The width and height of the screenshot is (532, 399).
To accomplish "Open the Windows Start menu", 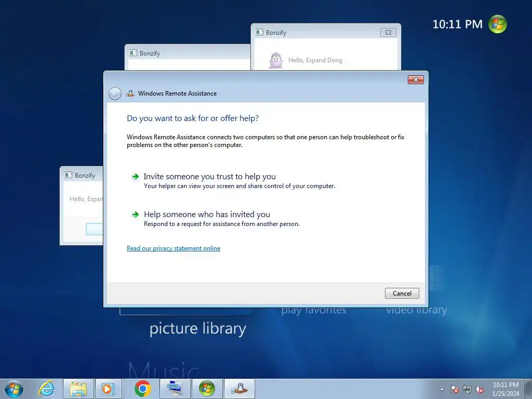I will [x=14, y=389].
